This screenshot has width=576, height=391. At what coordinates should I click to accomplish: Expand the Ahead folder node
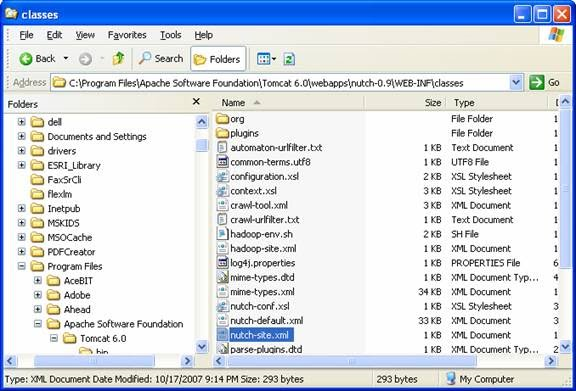tap(38, 309)
